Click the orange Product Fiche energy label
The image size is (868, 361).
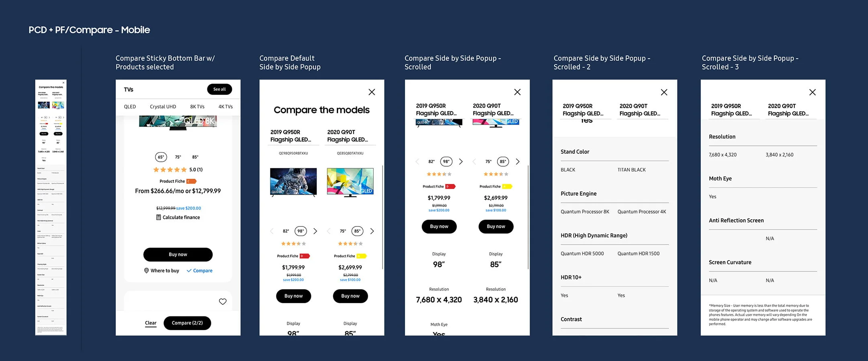coord(191,181)
